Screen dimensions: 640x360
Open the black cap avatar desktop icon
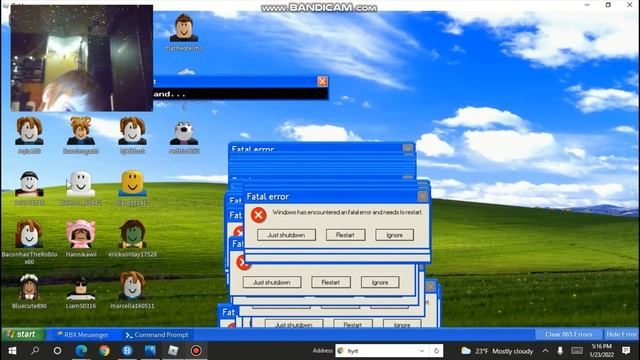coord(29,183)
